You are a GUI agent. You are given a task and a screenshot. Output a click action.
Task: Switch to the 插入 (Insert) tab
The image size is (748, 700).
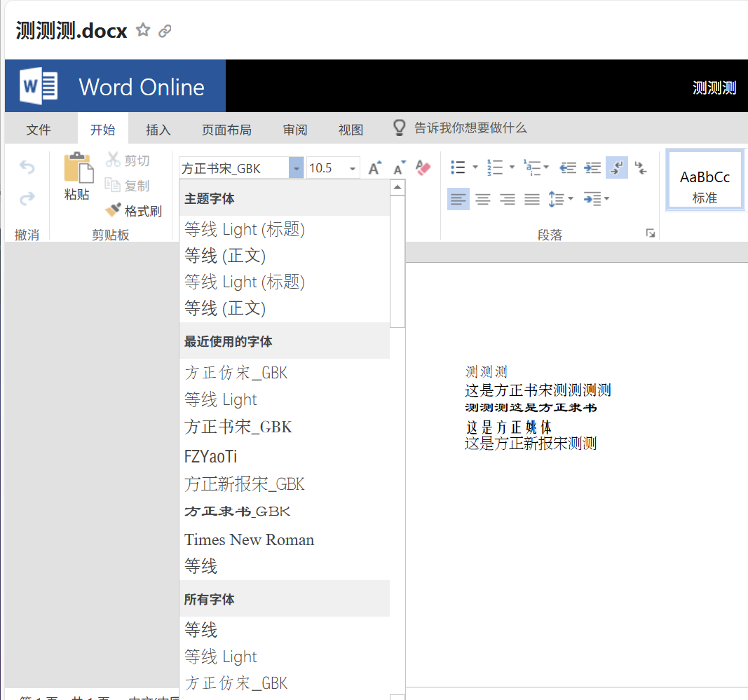pyautogui.click(x=158, y=130)
